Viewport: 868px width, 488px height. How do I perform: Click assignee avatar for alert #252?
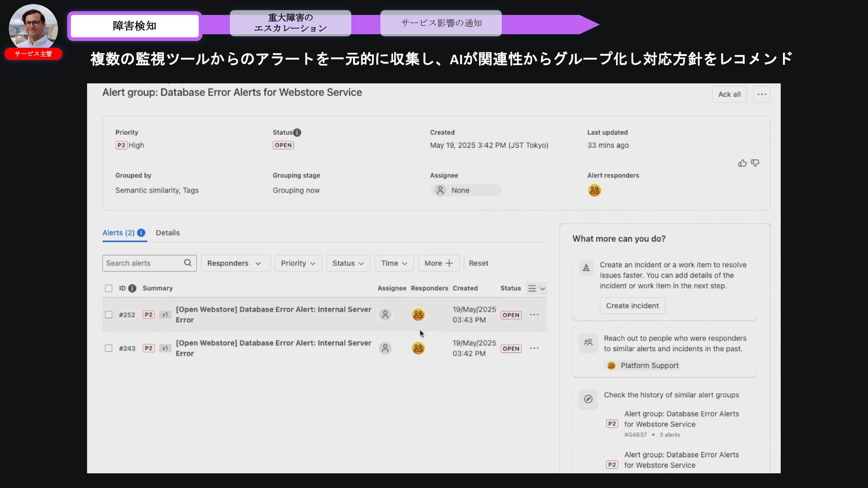(385, 315)
